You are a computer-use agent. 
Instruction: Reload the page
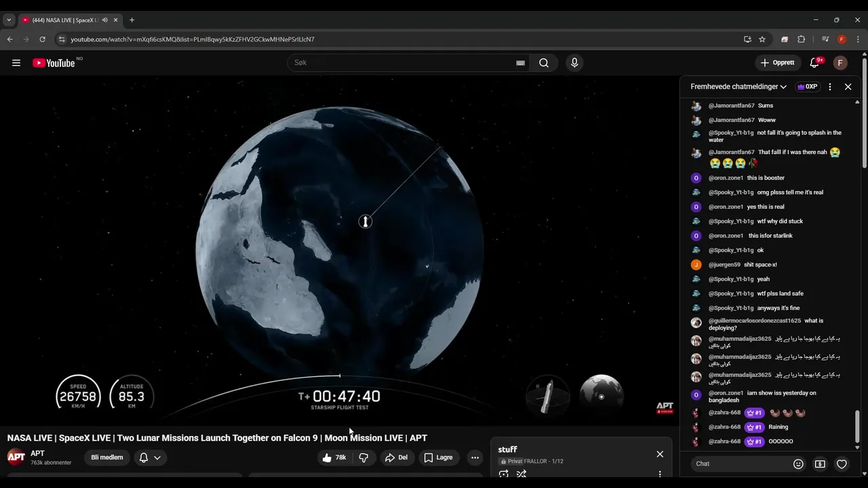42,39
